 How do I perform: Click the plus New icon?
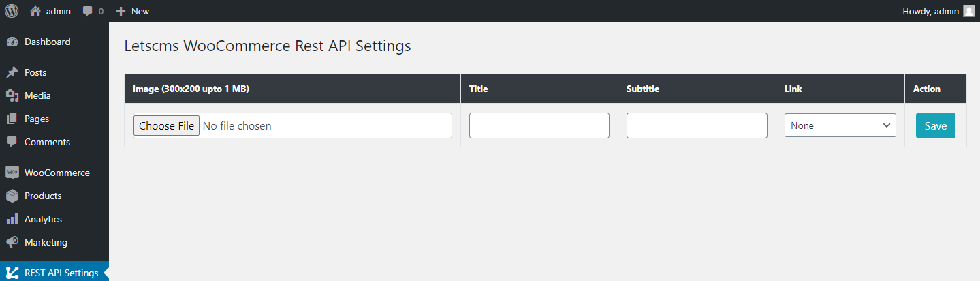point(121,11)
